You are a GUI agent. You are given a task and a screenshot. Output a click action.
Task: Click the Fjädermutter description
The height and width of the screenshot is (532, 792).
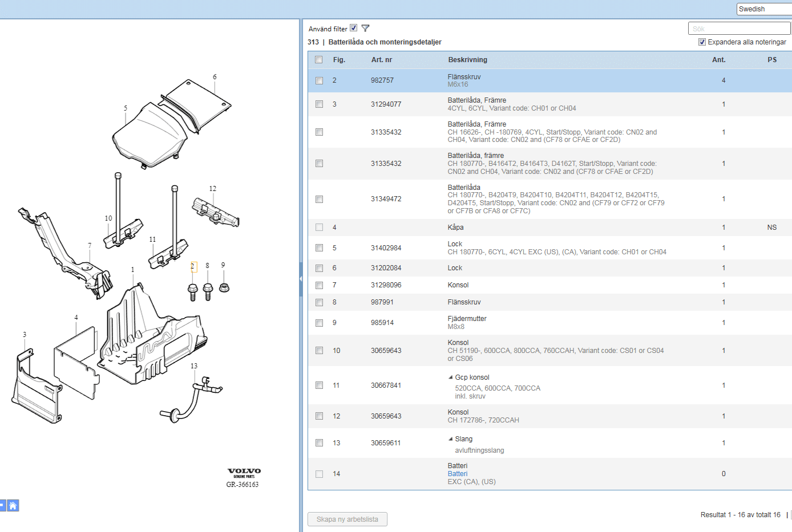coord(467,319)
